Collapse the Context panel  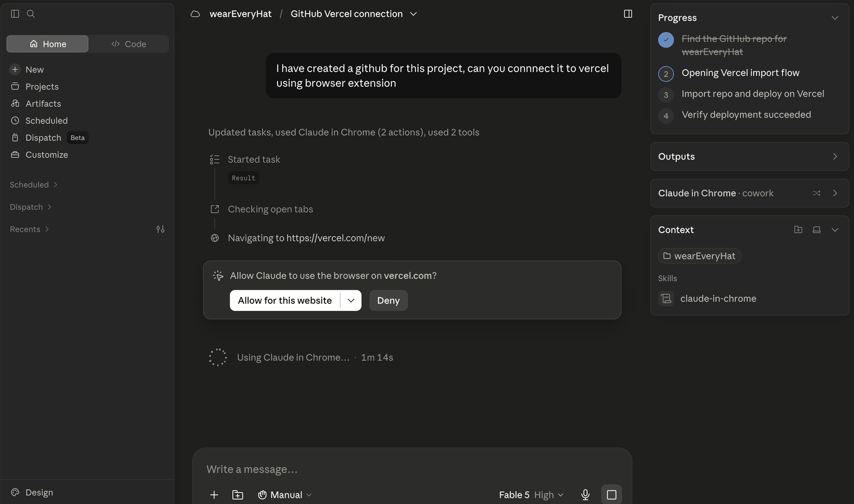(835, 230)
